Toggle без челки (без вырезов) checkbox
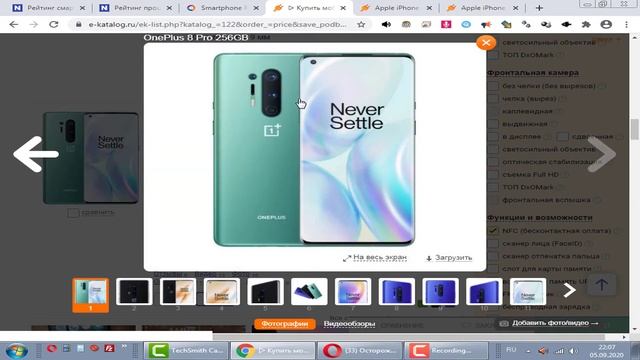The width and height of the screenshot is (640, 360). tap(493, 86)
